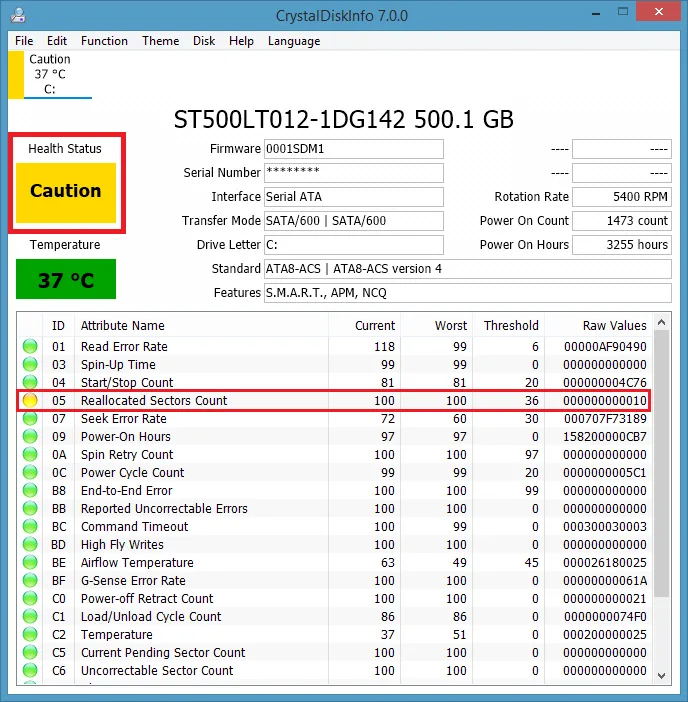Viewport: 688px width, 702px height.
Task: Open the Function menu
Action: pyautogui.click(x=104, y=41)
